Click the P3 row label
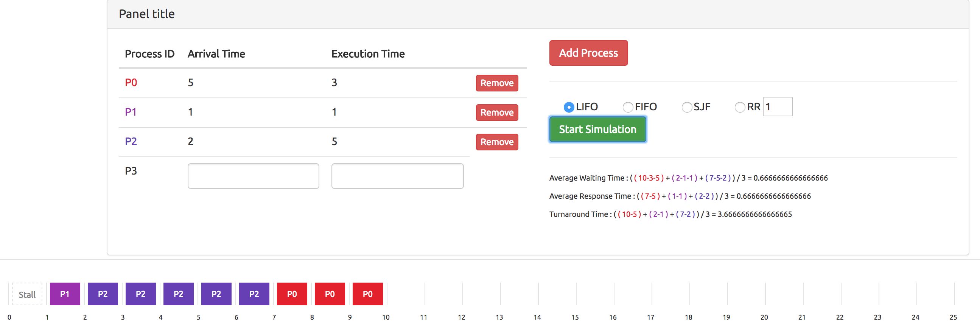 click(131, 171)
